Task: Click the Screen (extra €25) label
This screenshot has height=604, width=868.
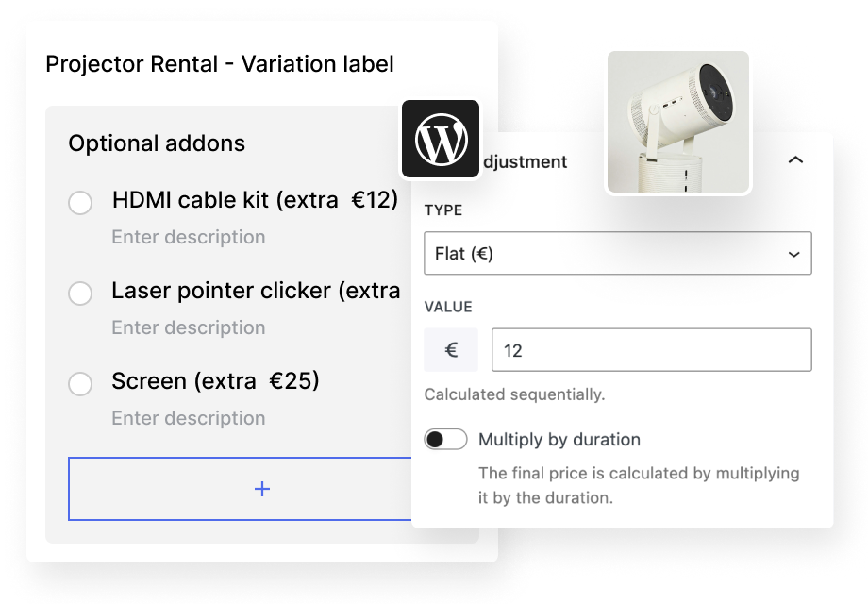Action: coord(215,381)
